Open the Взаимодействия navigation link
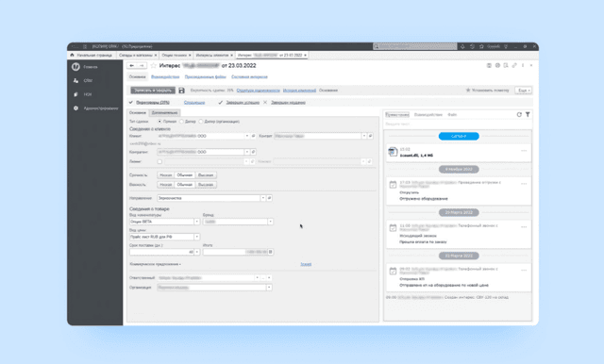The width and height of the screenshot is (604, 364). pos(165,77)
